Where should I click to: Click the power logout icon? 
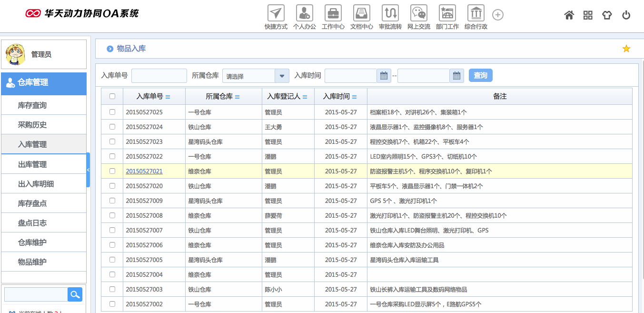point(626,15)
